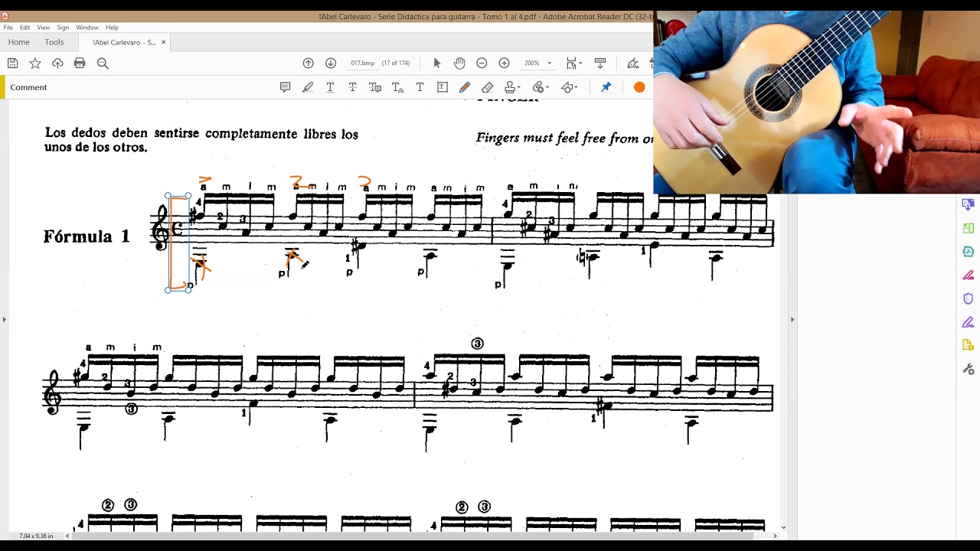This screenshot has height=551, width=980.
Task: Go to previous page with up arrow
Action: tap(309, 64)
